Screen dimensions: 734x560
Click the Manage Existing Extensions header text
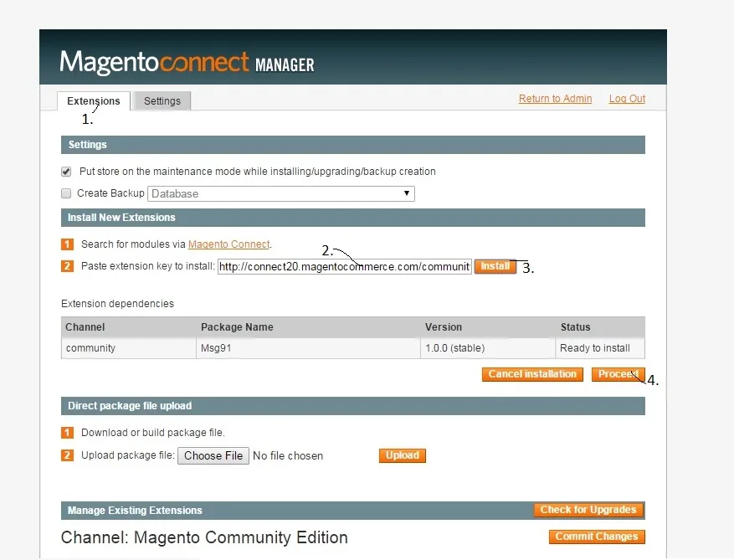click(x=135, y=511)
